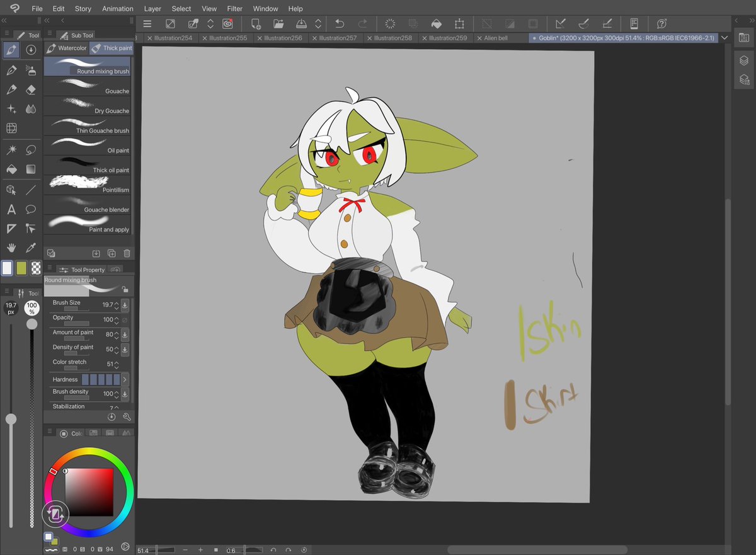The height and width of the screenshot is (555, 756).
Task: Toggle the snap to special ruler icon
Action: coord(583,24)
